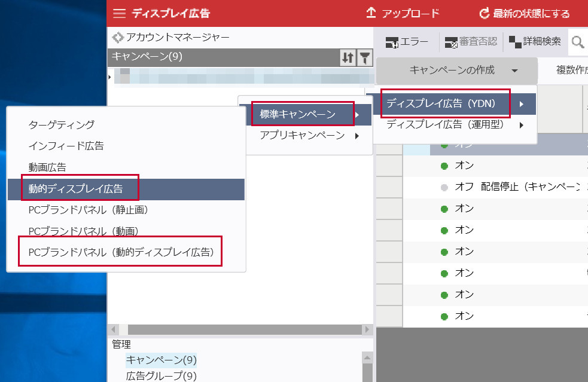Click the 複数作成 button
Viewport: 588px width, 382px height.
point(571,70)
